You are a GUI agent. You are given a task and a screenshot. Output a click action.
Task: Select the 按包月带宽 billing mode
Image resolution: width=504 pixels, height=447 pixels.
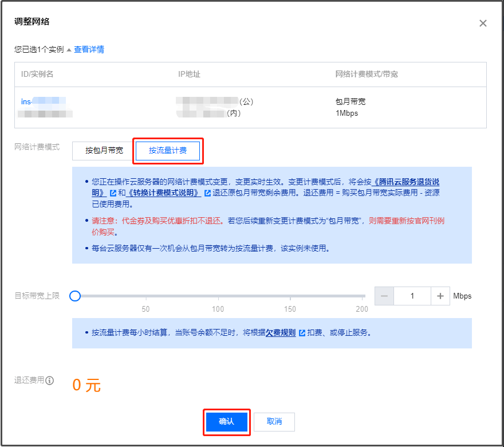(104, 151)
